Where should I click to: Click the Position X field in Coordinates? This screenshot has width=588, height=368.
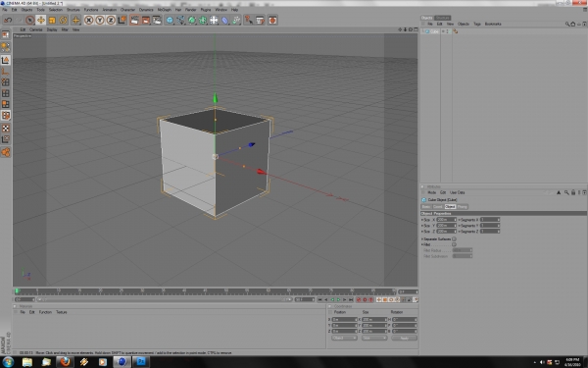tap(344, 320)
